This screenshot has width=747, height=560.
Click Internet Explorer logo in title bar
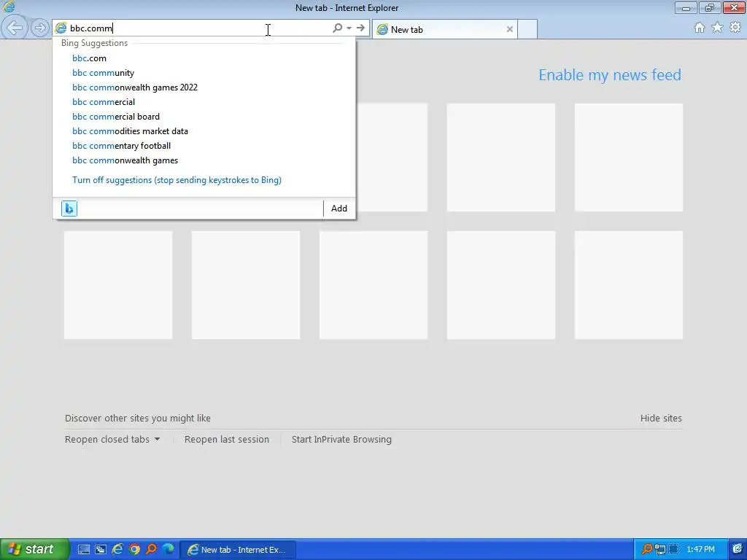click(x=9, y=7)
